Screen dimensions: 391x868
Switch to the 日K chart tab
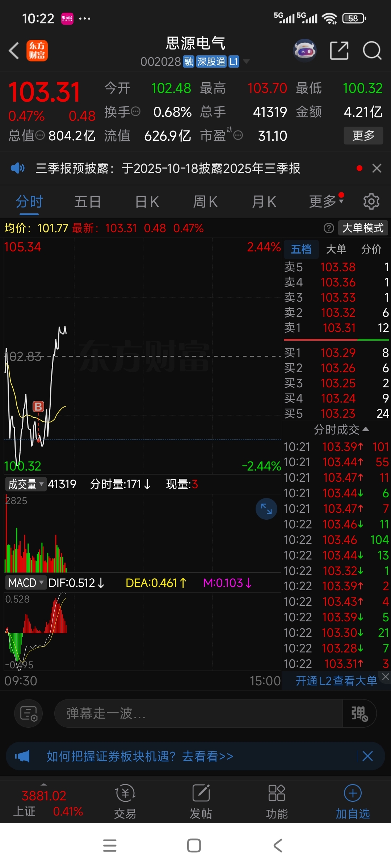[147, 201]
